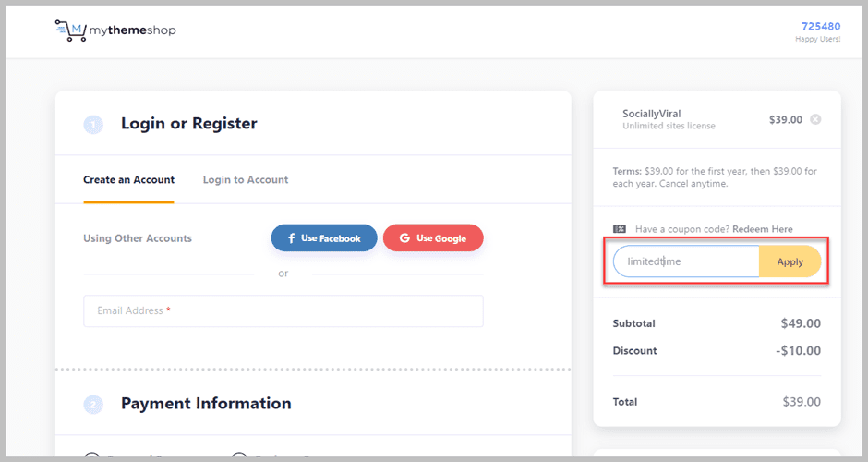The height and width of the screenshot is (462, 868).
Task: Open the Login to Account tab
Action: (246, 180)
